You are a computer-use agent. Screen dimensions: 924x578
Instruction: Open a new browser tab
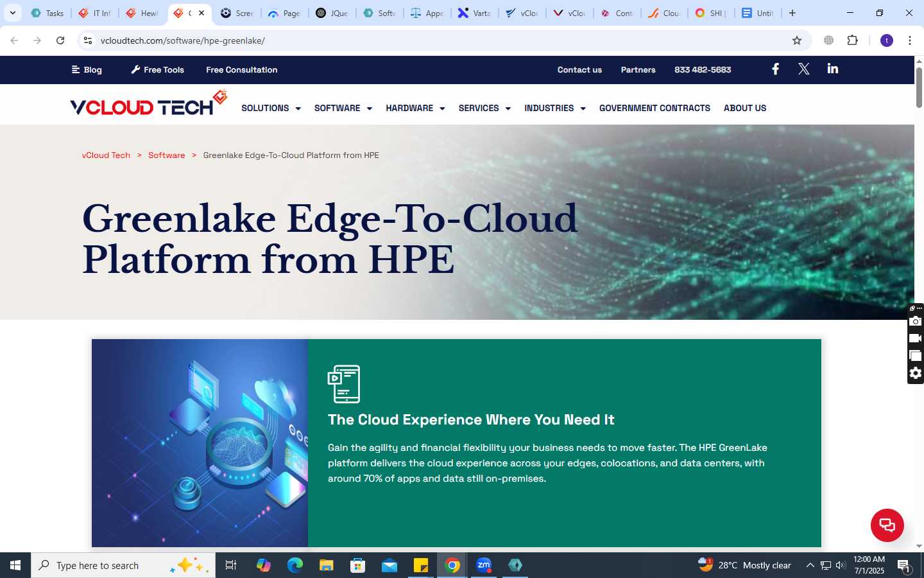click(792, 13)
